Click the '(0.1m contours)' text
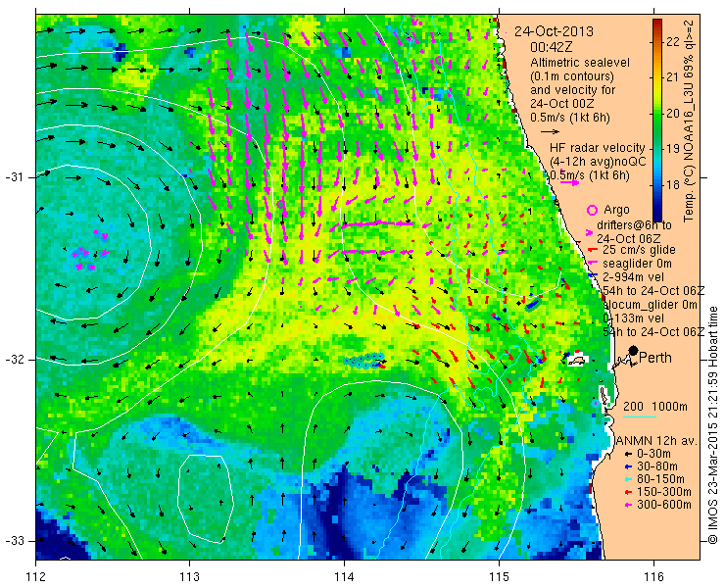The image size is (725, 588). pyautogui.click(x=572, y=76)
